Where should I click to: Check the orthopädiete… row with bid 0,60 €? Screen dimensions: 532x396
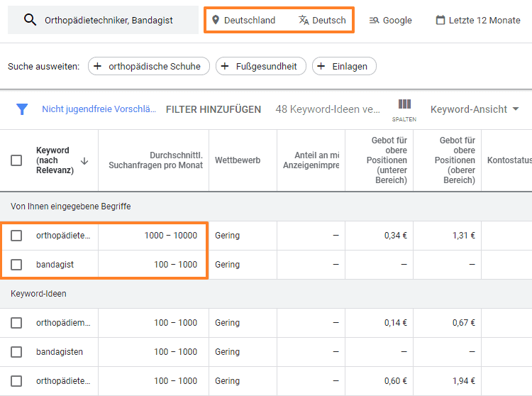coord(16,381)
